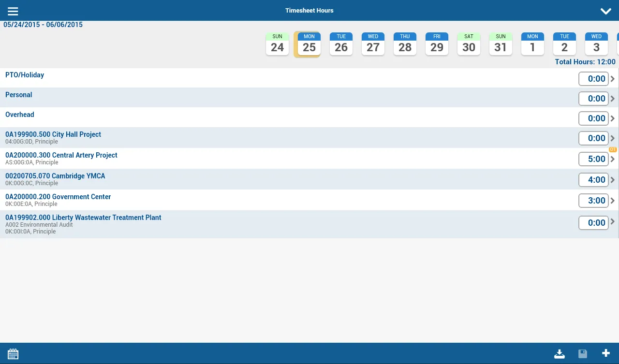This screenshot has width=619, height=364.
Task: Select Sunday 24 calendar day icon
Action: click(277, 44)
